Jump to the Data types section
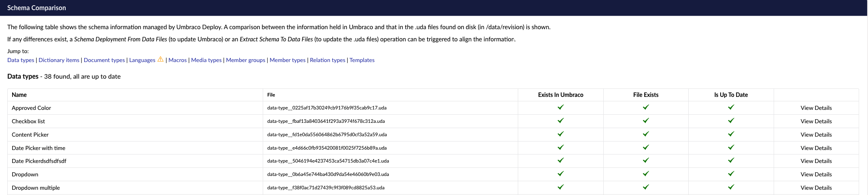The image size is (868, 195). pyautogui.click(x=21, y=60)
